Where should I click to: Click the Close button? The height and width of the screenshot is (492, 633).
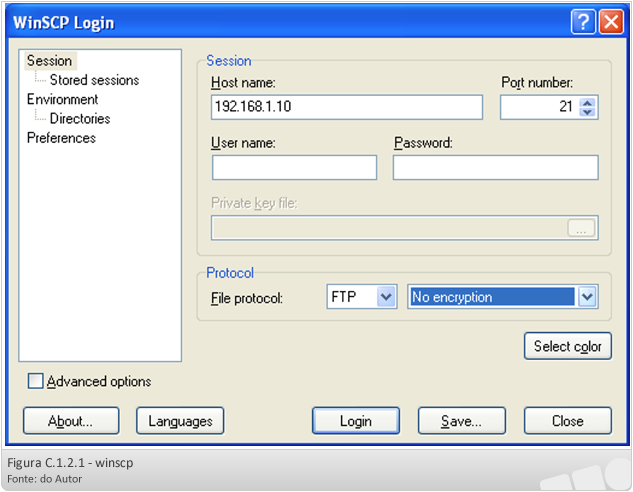pyautogui.click(x=568, y=421)
